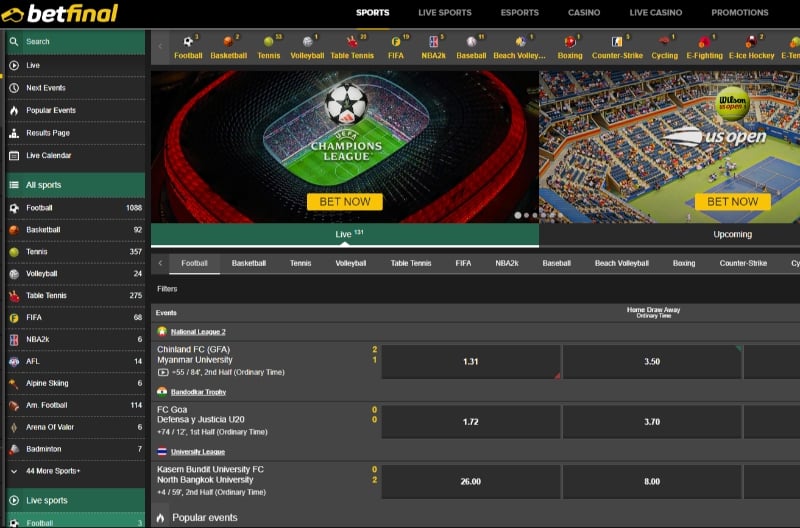Go to the LIVE CASINO menu
This screenshot has width=800, height=528.
pyautogui.click(x=656, y=13)
